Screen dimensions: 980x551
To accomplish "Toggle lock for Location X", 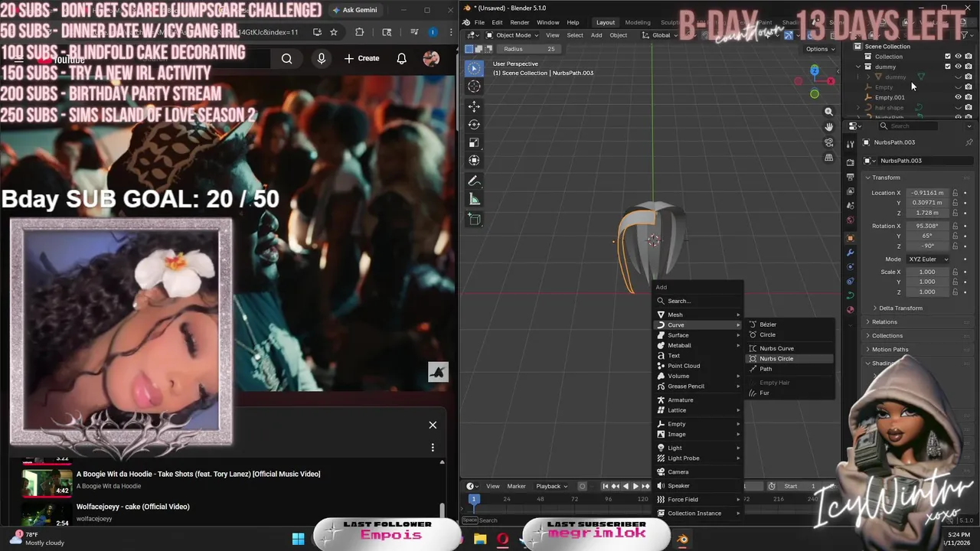I will [955, 193].
